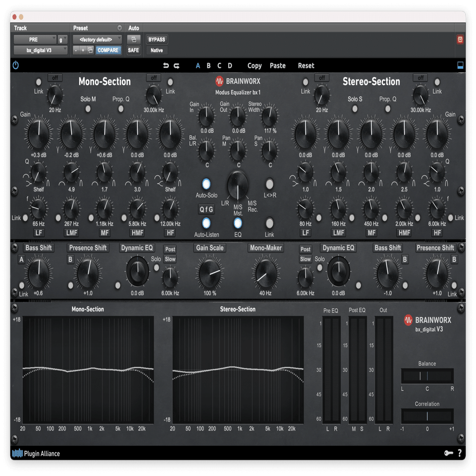Click Mono-Section HF band label
The image size is (476, 476).
[x=170, y=233]
